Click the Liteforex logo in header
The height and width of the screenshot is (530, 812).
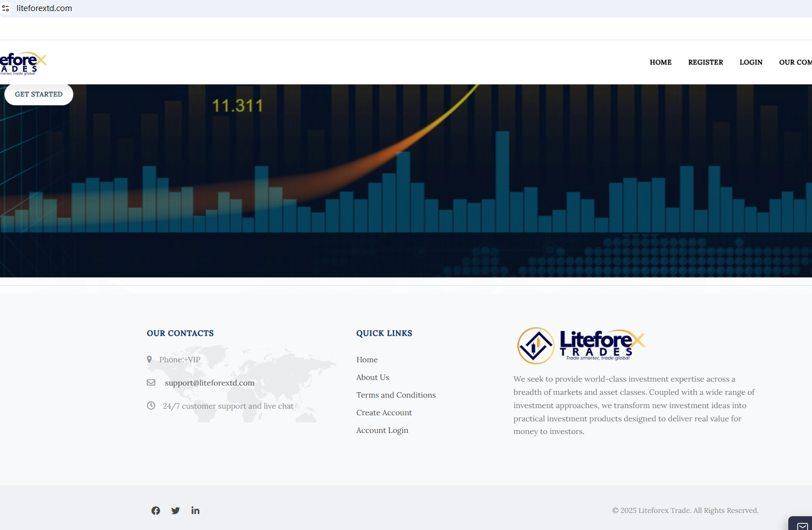click(23, 63)
